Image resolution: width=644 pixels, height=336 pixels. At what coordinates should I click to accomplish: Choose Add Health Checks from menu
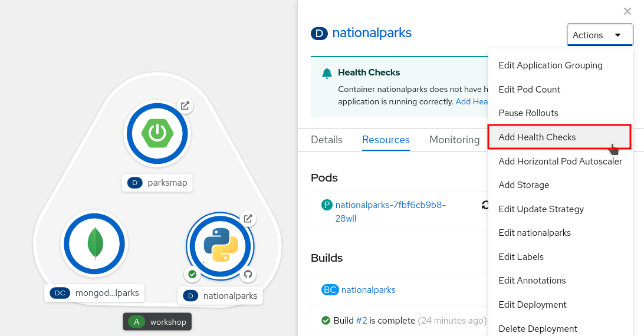click(537, 137)
